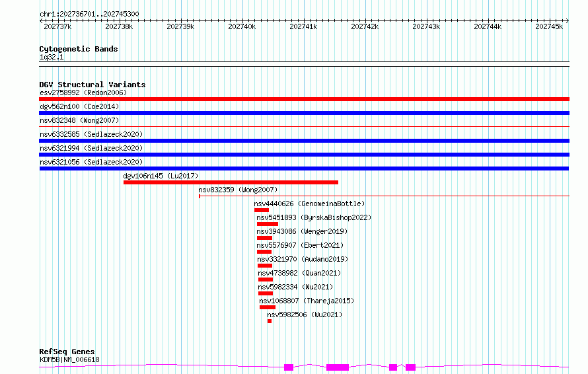Select nsv5576907 (Ebert2021) label
The image size is (588, 374).
coord(300,245)
